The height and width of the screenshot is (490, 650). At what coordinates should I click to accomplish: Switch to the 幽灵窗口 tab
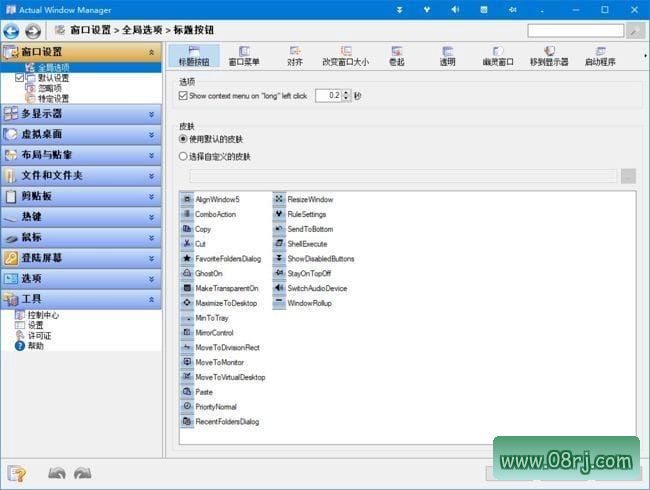498,56
